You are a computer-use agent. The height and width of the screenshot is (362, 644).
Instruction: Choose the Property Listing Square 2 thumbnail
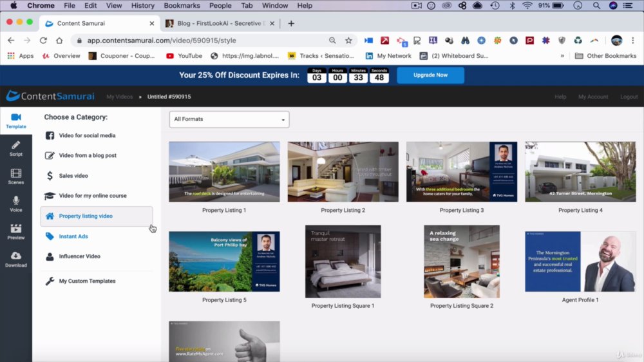coord(462,262)
